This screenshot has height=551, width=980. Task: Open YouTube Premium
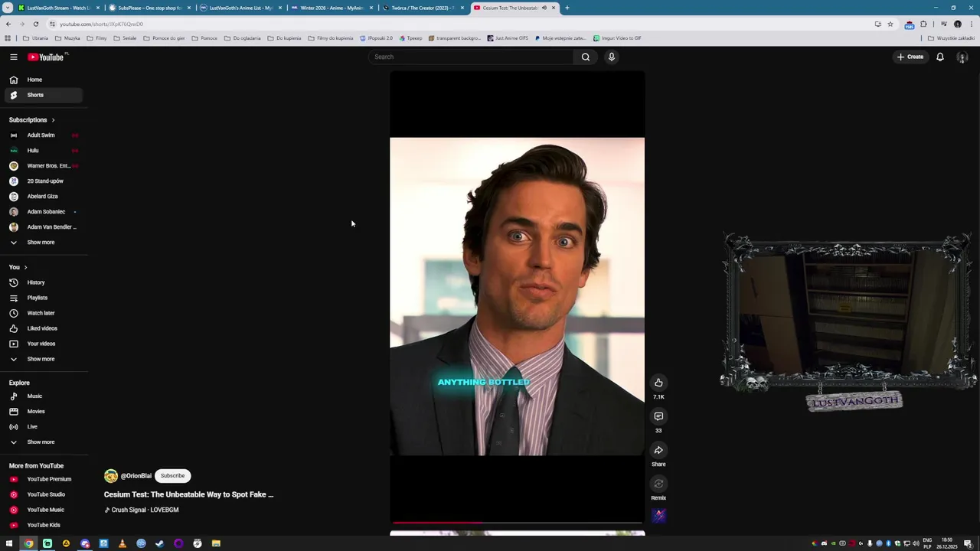pyautogui.click(x=45, y=479)
